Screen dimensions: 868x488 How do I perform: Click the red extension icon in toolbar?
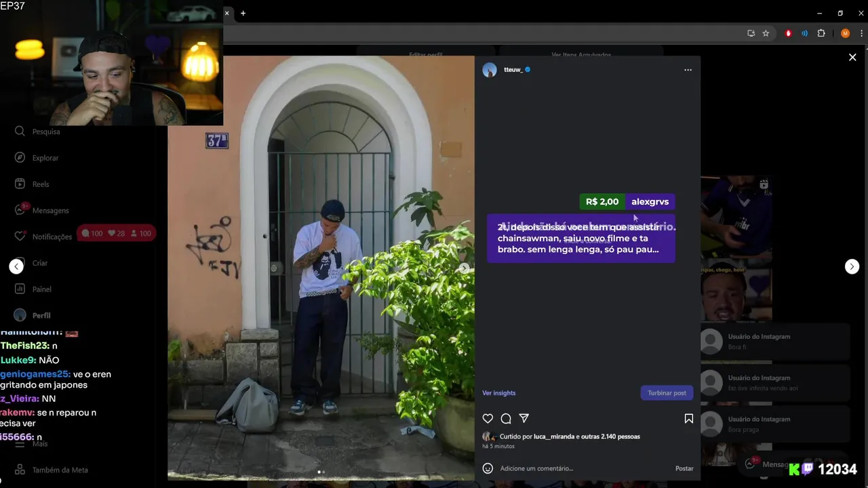point(788,33)
